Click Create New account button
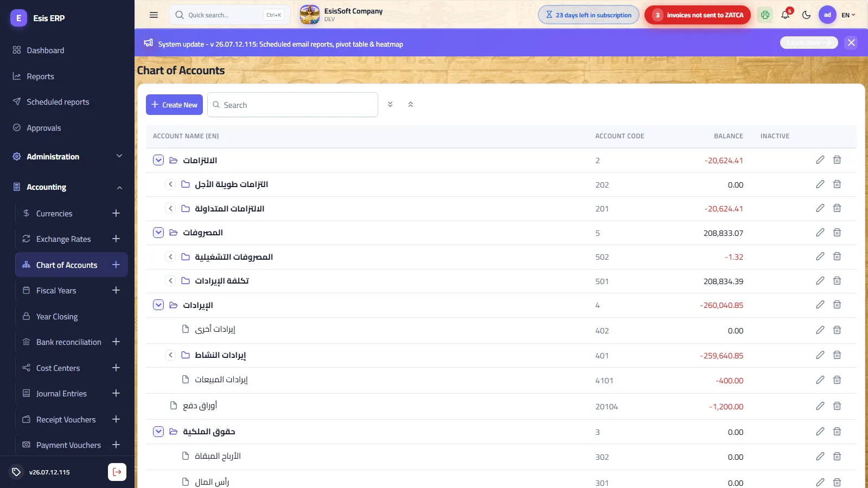 pyautogui.click(x=174, y=105)
